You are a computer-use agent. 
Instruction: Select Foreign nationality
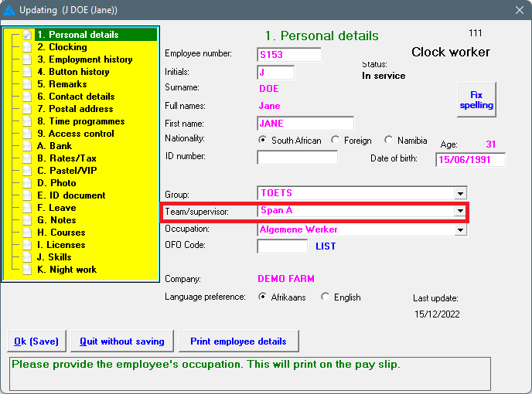tap(336, 140)
